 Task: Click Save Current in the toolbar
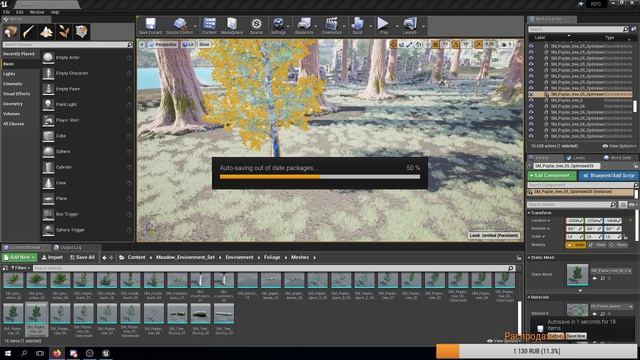tap(150, 26)
